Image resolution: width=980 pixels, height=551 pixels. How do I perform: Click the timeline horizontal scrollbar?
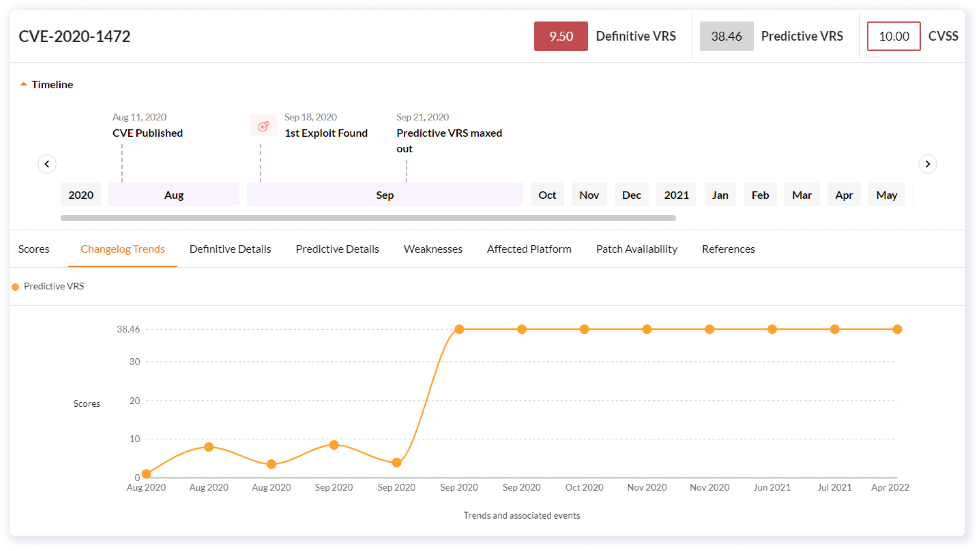click(368, 218)
